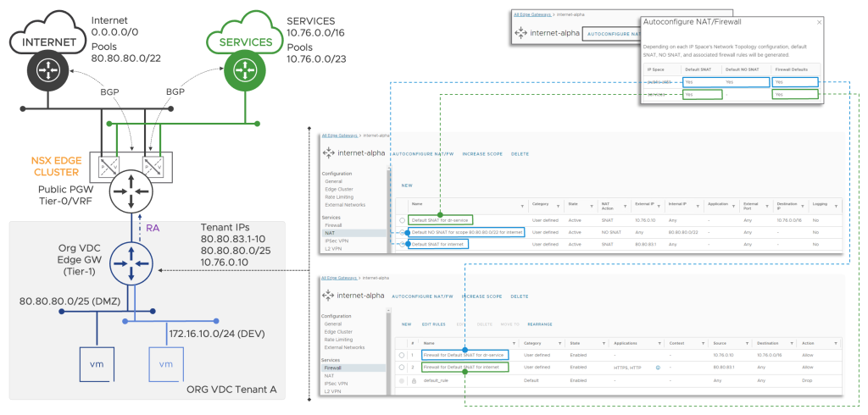Click the 'NO SNAT' NAT action cell
868x415 pixels.
(x=610, y=232)
